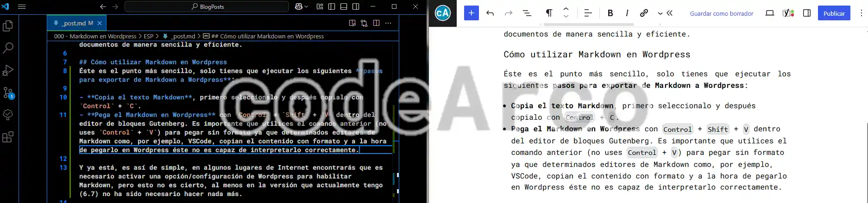This screenshot has height=203, width=868.
Task: Click the ESP breadcrumb folder
Action: 148,36
